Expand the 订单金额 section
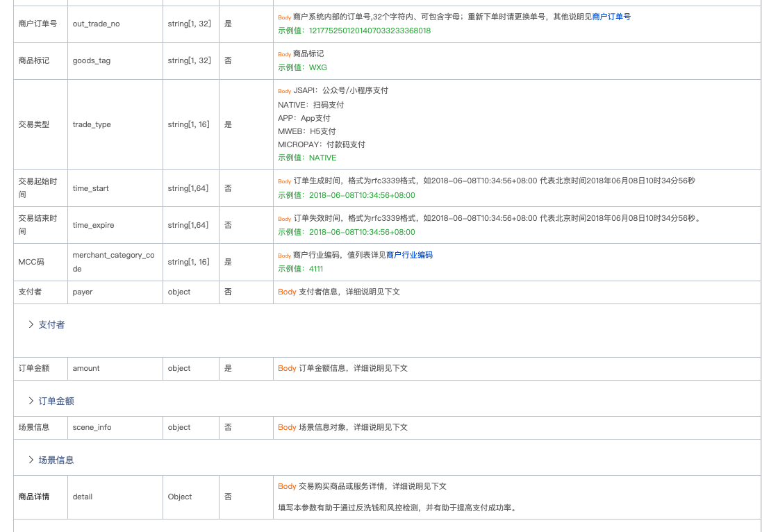Screen dimensions: 762x532 pos(51,401)
